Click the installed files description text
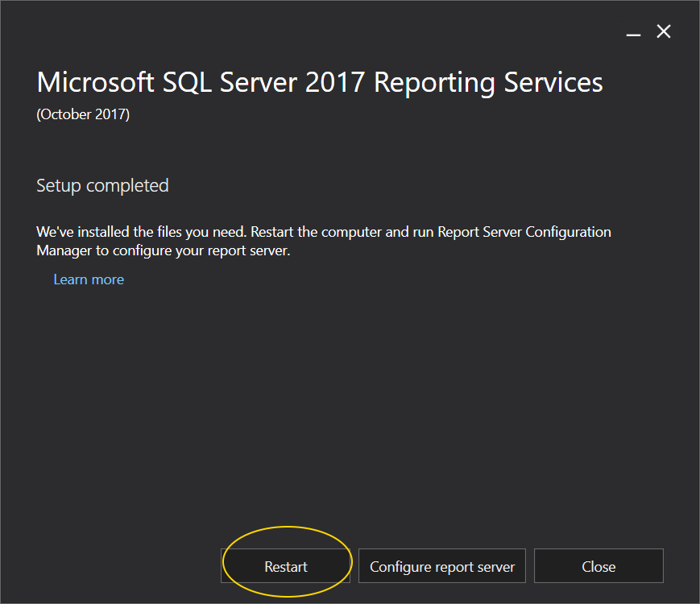Viewport: 700px width, 604px height. tap(323, 232)
